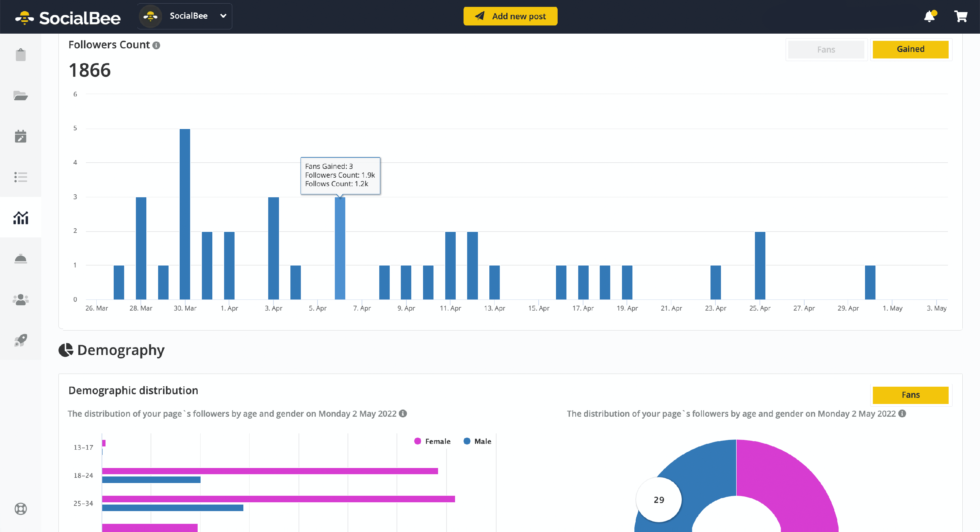This screenshot has width=980, height=532.
Task: Click the 25. Apr bar in chart
Action: 760,266
